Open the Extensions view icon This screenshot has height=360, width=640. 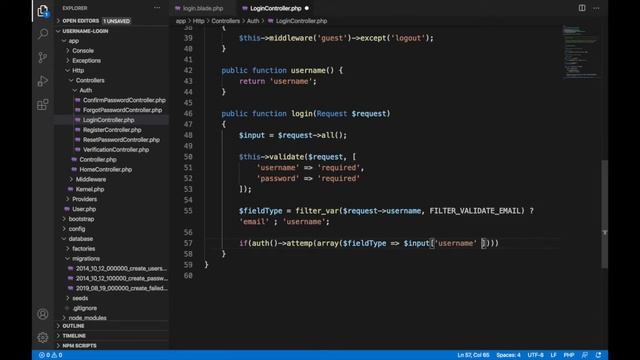pos(43,104)
